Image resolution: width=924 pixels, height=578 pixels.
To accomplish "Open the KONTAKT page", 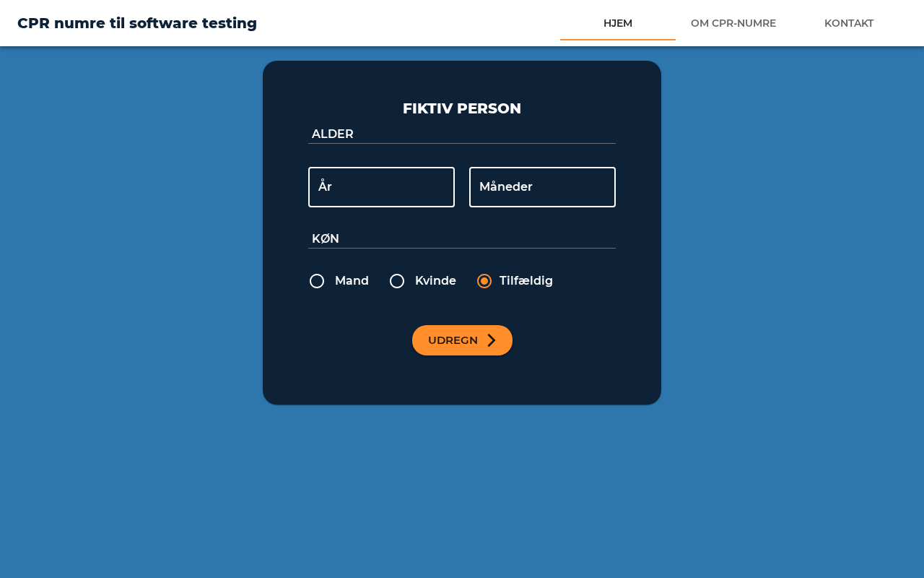I will tap(849, 23).
